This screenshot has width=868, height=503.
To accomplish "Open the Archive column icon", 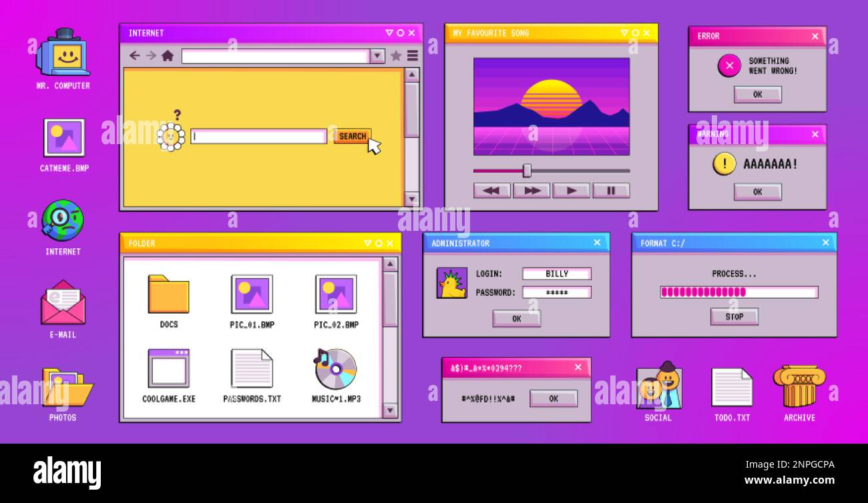I will [799, 386].
